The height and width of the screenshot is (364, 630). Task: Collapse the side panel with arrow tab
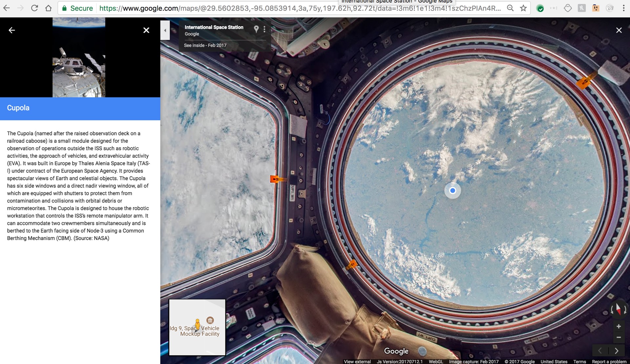tap(165, 30)
